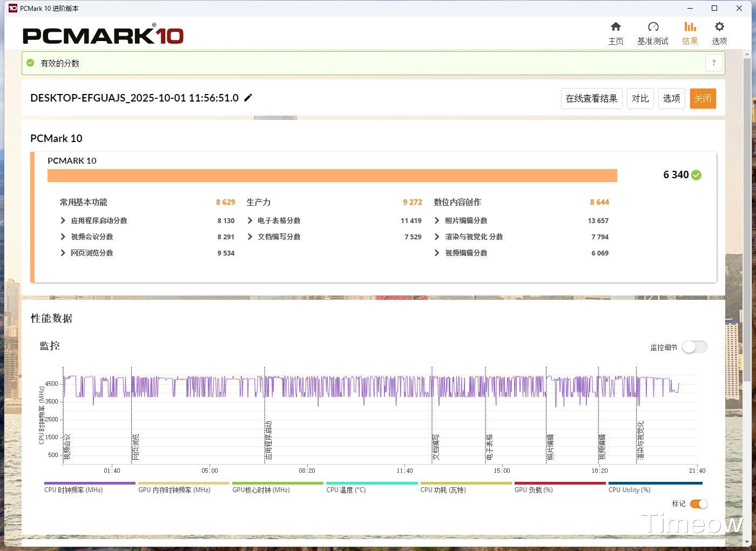The height and width of the screenshot is (551, 756).
Task: Select the CPU 温度 (°C) legend tab
Action: 372,487
